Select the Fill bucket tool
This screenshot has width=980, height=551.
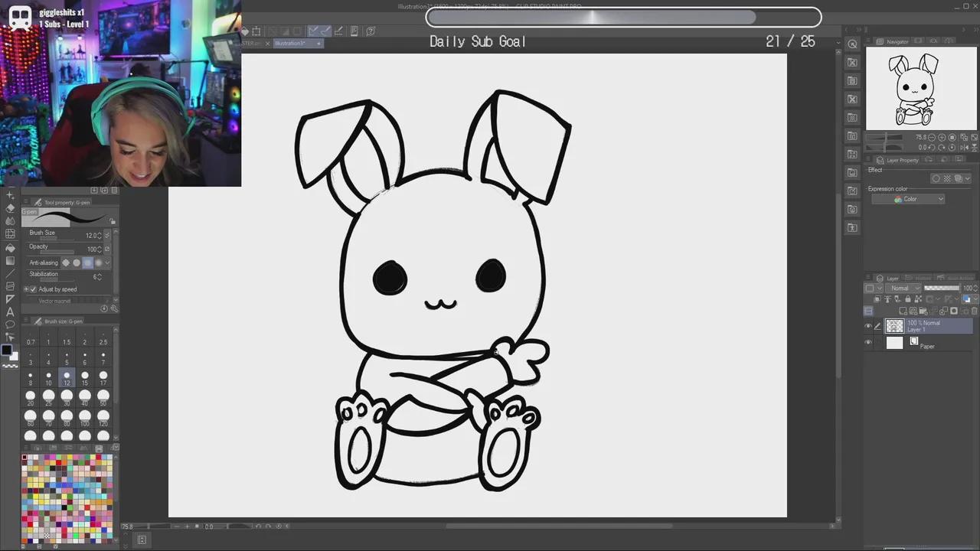(x=10, y=247)
